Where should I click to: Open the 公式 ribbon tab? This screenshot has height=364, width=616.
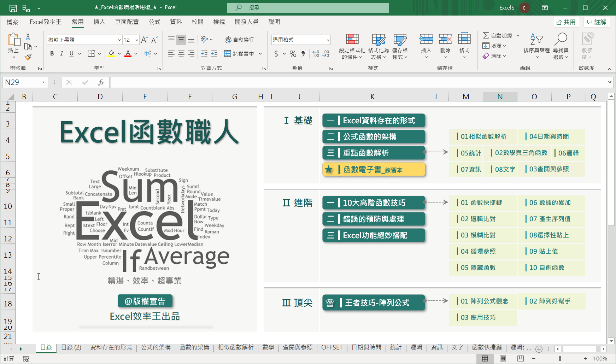coord(154,22)
